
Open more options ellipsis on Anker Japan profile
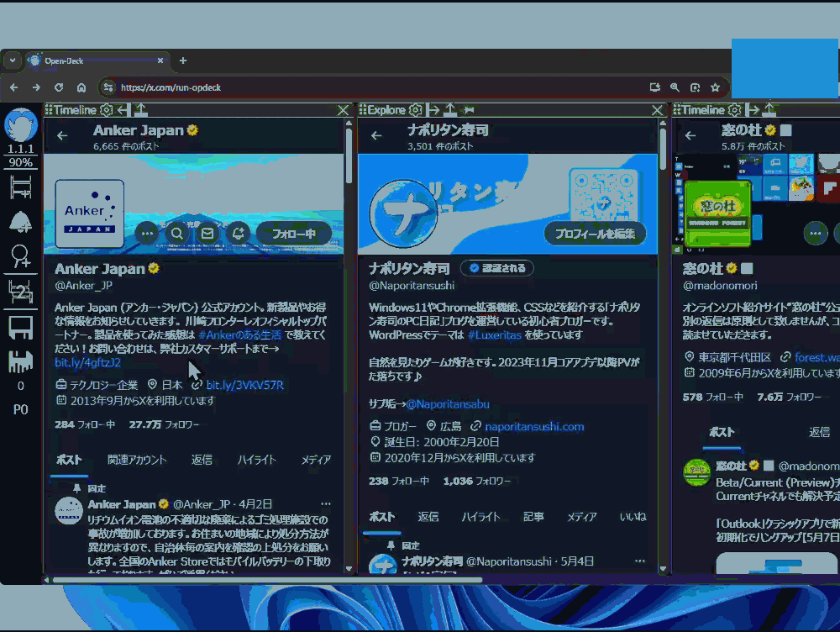tap(147, 234)
